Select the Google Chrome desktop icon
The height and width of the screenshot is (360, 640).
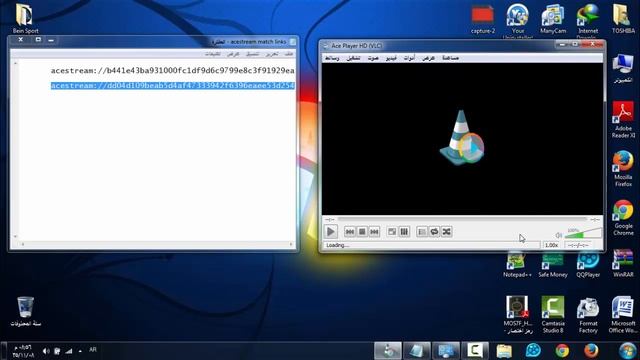pyautogui.click(x=623, y=217)
